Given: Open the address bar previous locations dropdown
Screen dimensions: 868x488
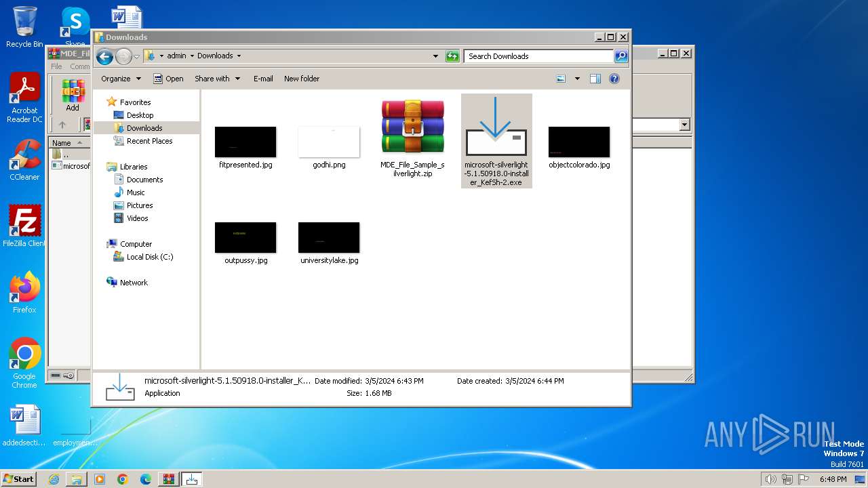Looking at the screenshot, I should [435, 56].
